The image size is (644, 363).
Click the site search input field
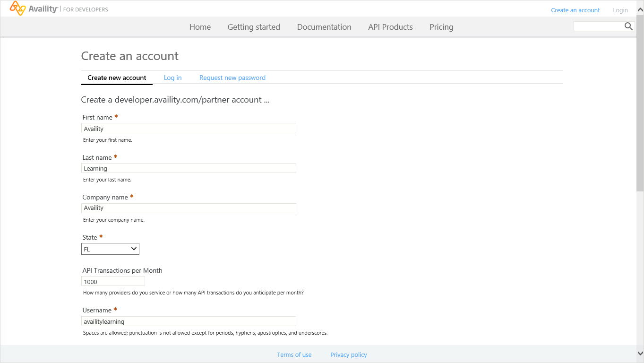(599, 26)
